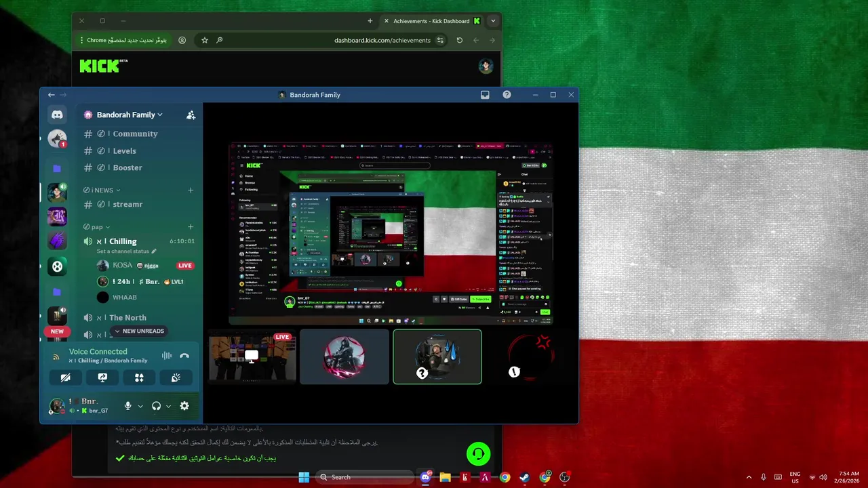Open OBS Studio icon on the taskbar

point(564,477)
